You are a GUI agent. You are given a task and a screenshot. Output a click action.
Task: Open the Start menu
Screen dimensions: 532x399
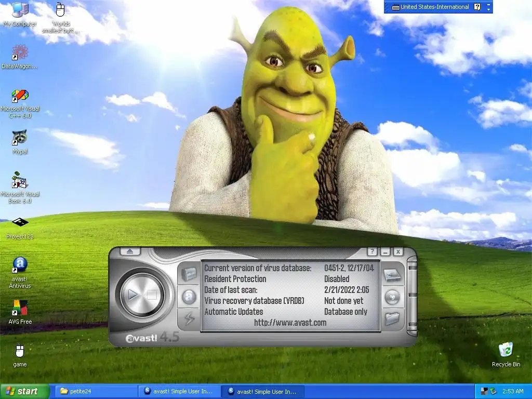[24, 391]
